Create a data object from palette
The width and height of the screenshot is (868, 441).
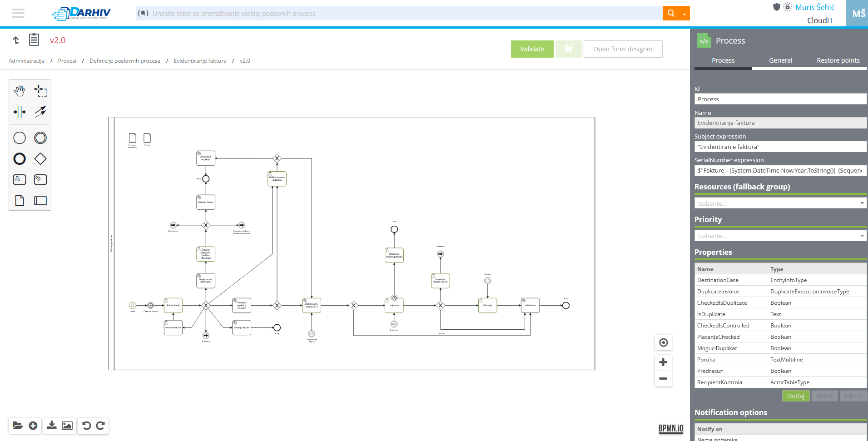point(20,200)
